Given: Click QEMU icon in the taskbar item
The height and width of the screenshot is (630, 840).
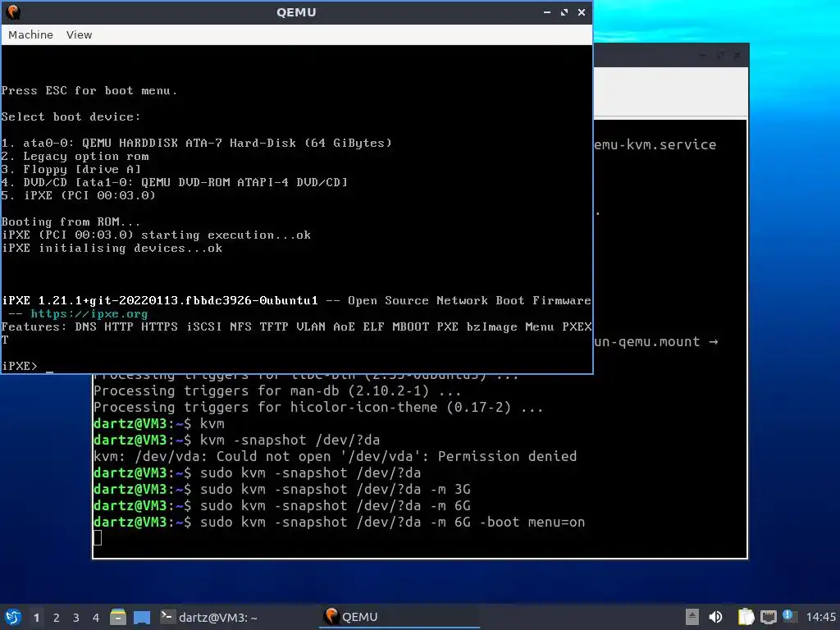Looking at the screenshot, I should click(x=331, y=616).
